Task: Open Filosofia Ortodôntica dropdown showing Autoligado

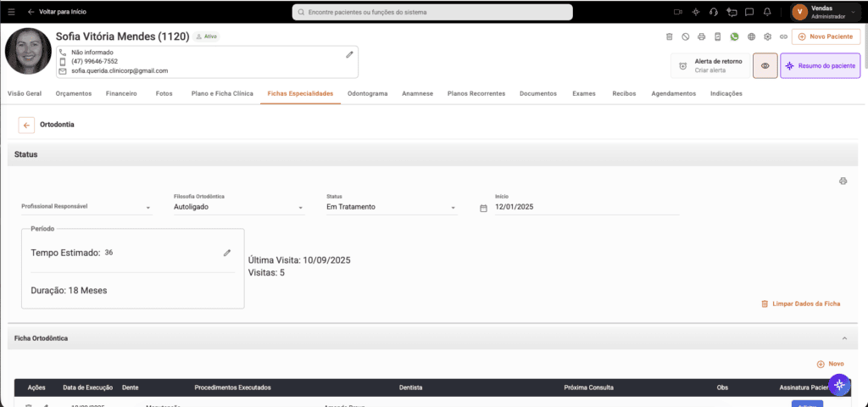Action: click(x=239, y=207)
